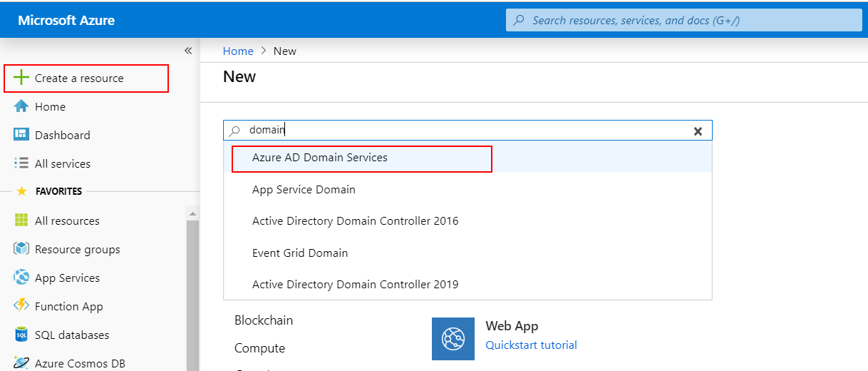Select the Blockchain category

click(x=264, y=320)
